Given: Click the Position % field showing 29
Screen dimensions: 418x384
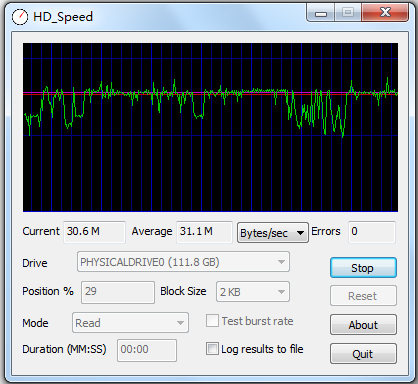Looking at the screenshot, I should [118, 292].
